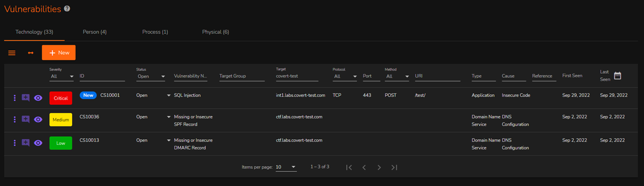Open Items per page dropdown

coord(286,167)
